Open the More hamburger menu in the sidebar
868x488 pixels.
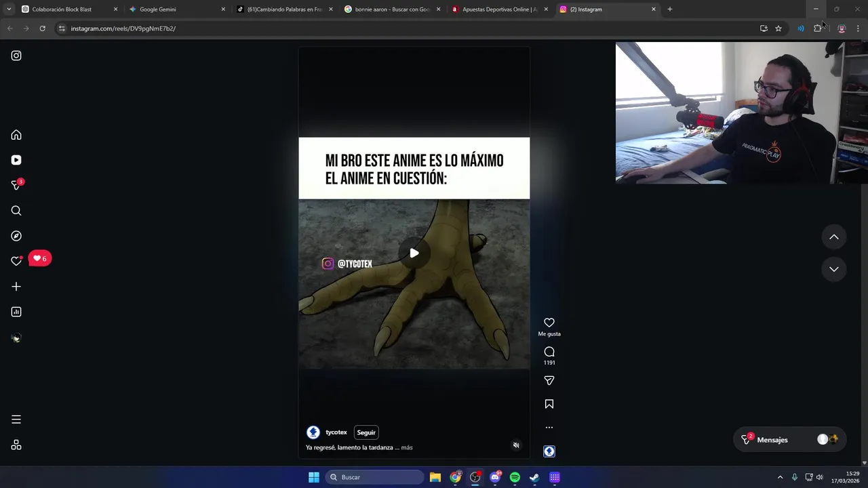pyautogui.click(x=16, y=420)
